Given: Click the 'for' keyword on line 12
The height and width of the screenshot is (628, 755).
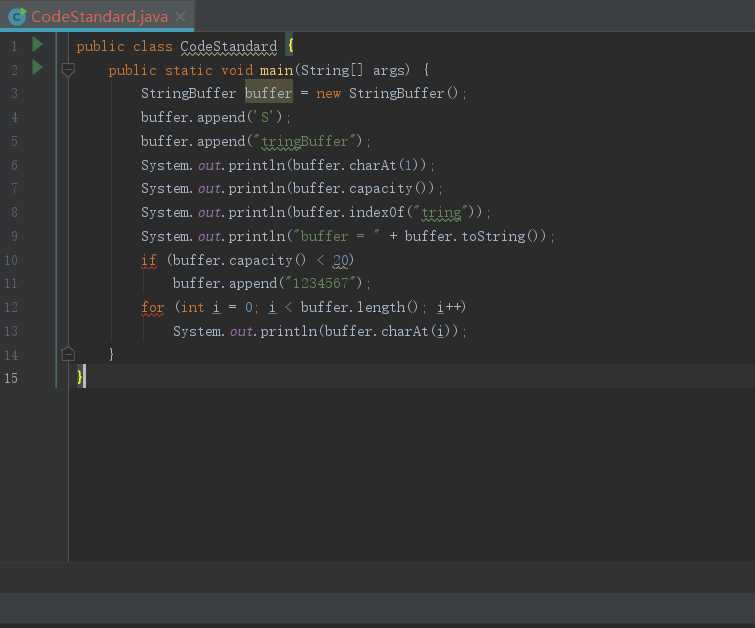Looking at the screenshot, I should coord(153,307).
